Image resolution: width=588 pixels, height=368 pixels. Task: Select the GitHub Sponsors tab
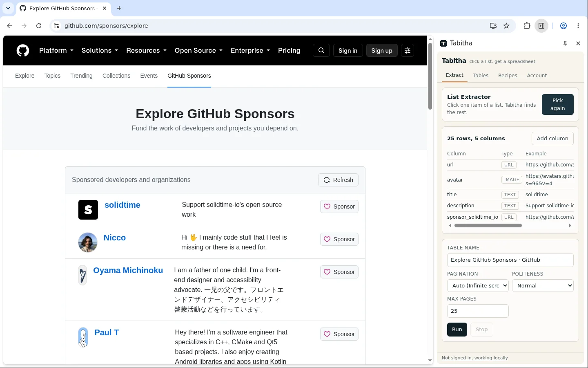[x=189, y=76]
